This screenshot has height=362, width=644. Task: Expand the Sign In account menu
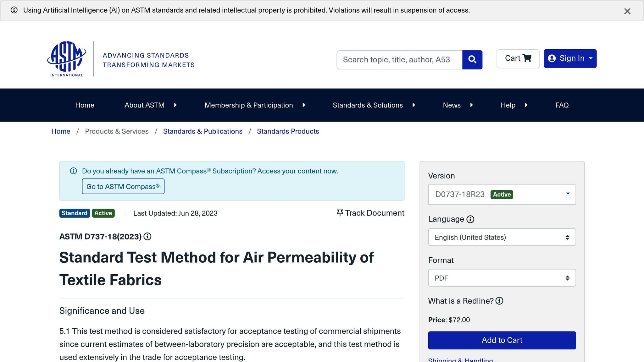(570, 58)
